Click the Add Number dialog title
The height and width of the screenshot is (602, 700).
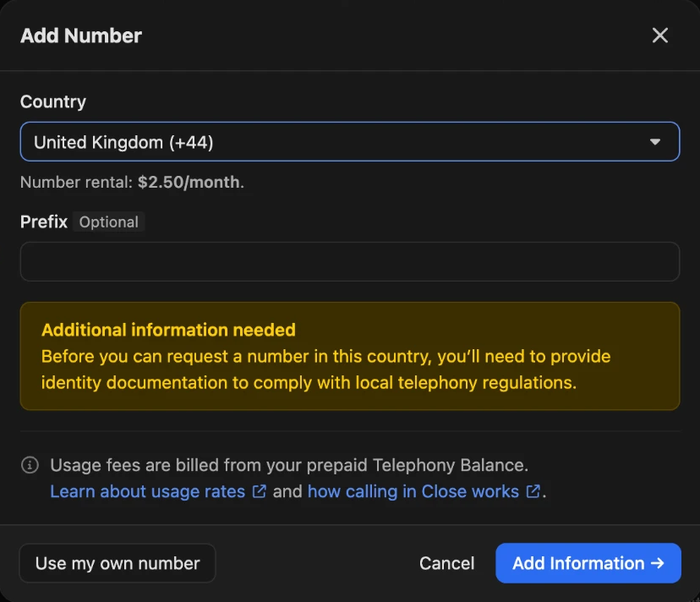tap(81, 36)
